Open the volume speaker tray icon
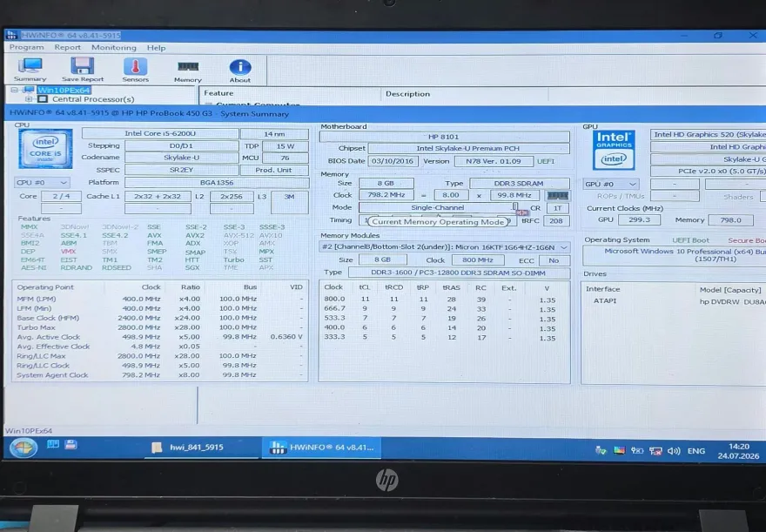The height and width of the screenshot is (532, 766). [x=674, y=451]
